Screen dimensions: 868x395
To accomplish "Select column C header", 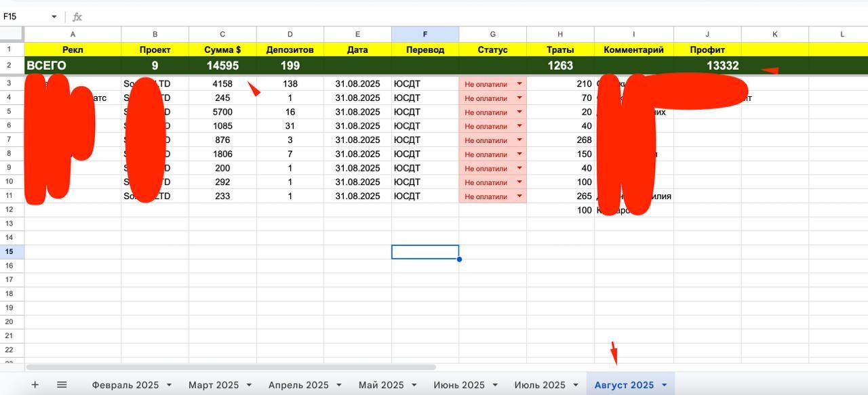I will click(222, 34).
